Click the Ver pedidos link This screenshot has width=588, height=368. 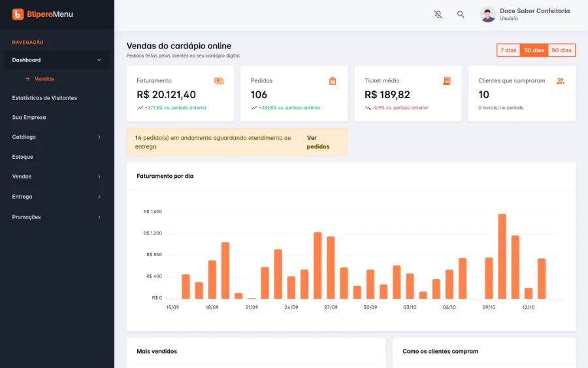click(x=318, y=142)
